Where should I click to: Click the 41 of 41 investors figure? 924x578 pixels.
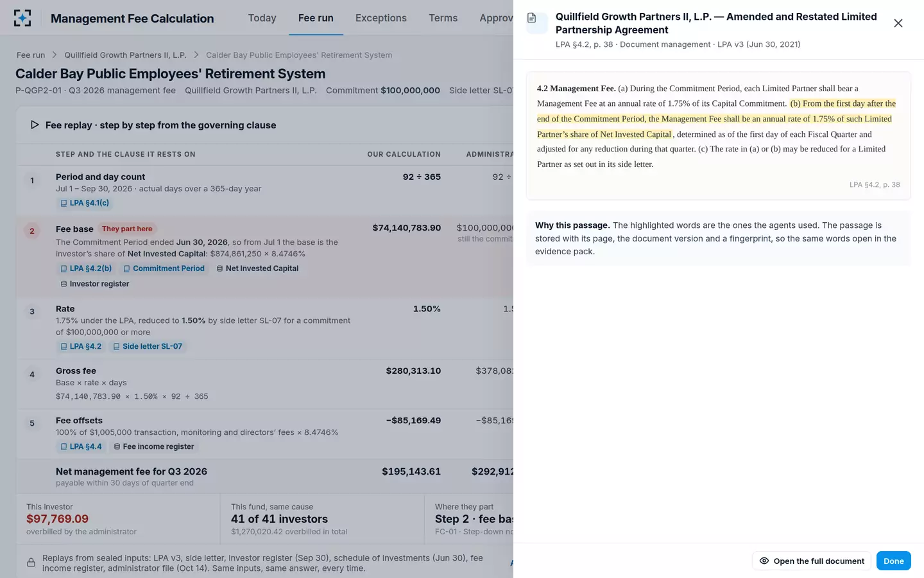point(279,519)
